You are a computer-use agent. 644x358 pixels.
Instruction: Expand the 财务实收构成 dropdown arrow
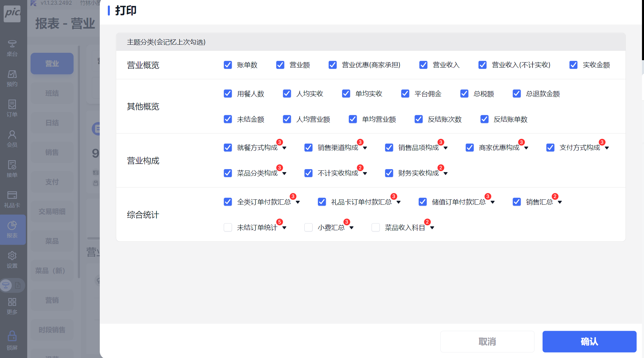446,173
